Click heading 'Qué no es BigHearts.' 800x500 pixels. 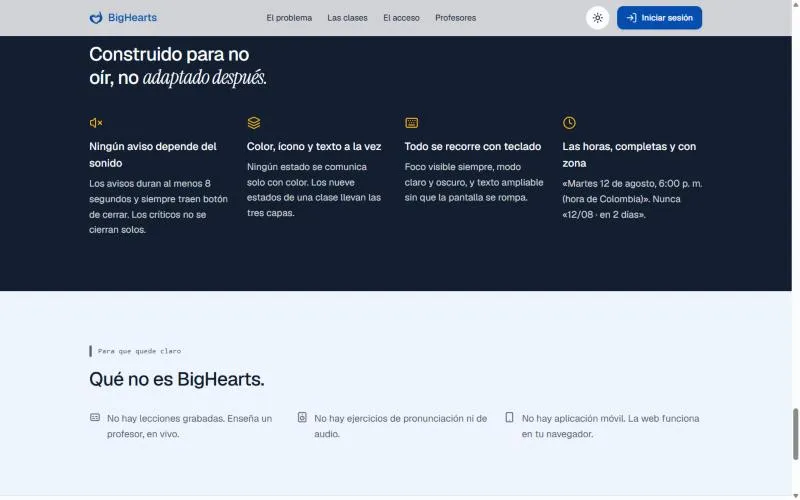click(177, 379)
